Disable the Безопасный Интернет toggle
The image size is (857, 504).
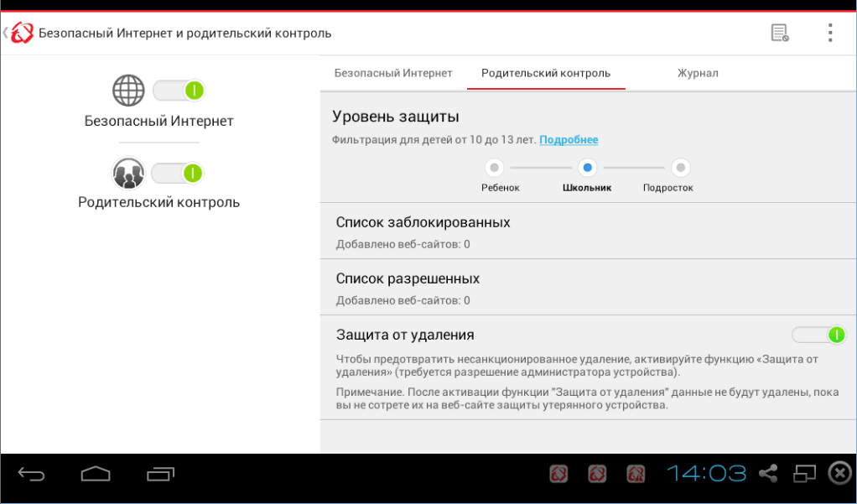[x=179, y=90]
